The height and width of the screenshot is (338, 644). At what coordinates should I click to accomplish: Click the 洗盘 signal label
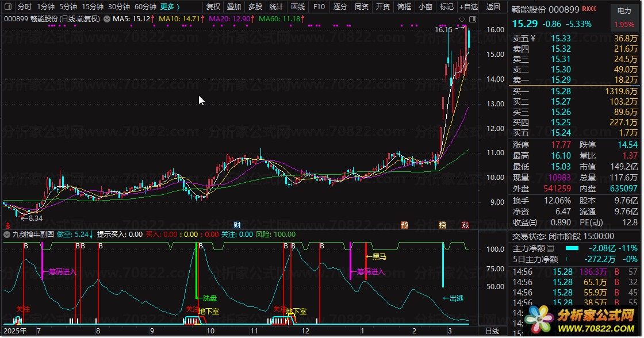[x=206, y=298]
